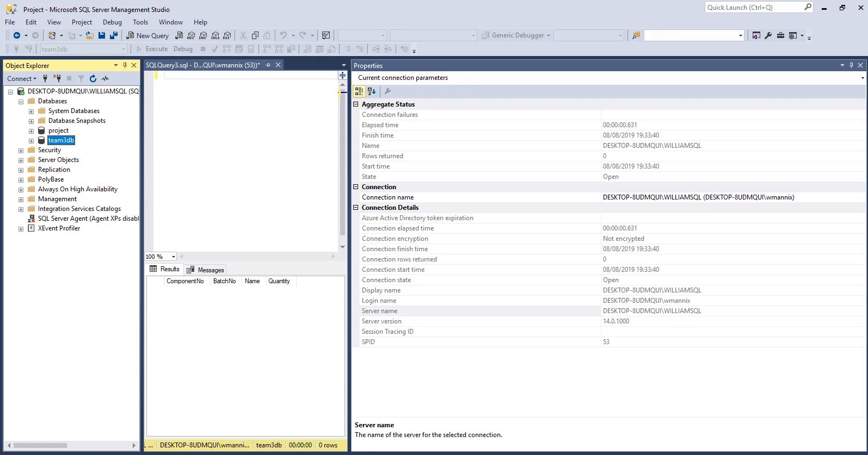Collapse the Connection Details section

(x=356, y=207)
